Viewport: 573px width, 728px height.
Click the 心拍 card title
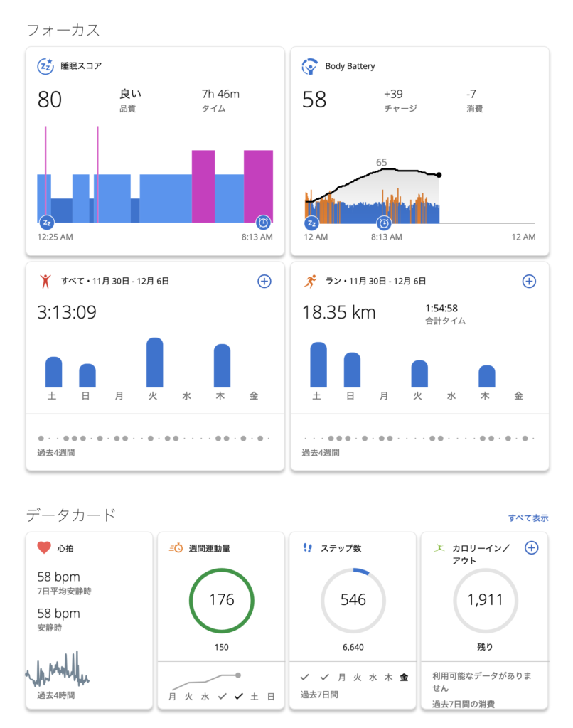(x=65, y=548)
